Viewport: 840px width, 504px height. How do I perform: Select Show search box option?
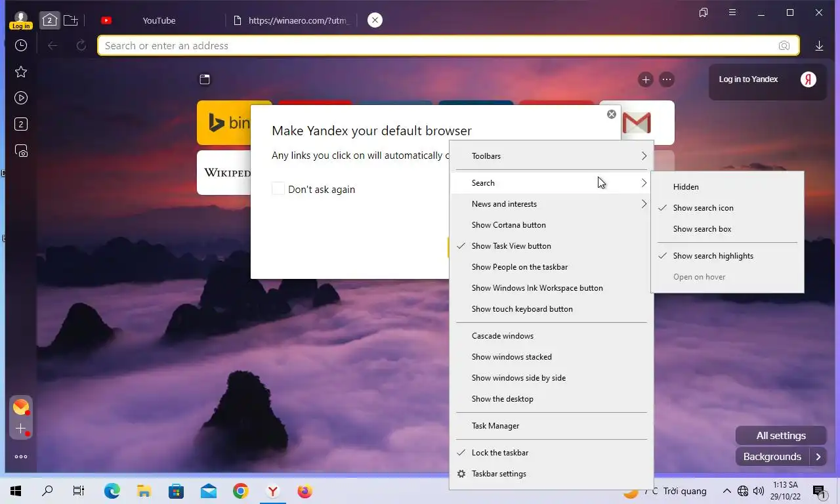click(727, 229)
